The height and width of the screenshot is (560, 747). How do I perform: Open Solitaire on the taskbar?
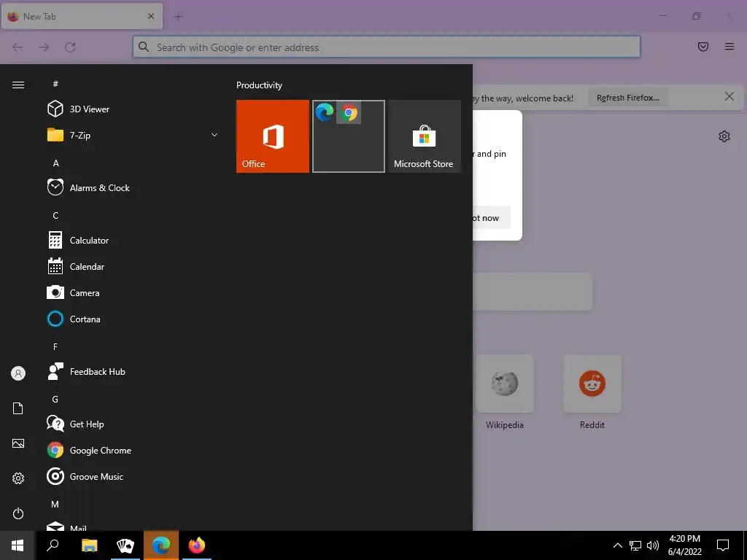[125, 545]
